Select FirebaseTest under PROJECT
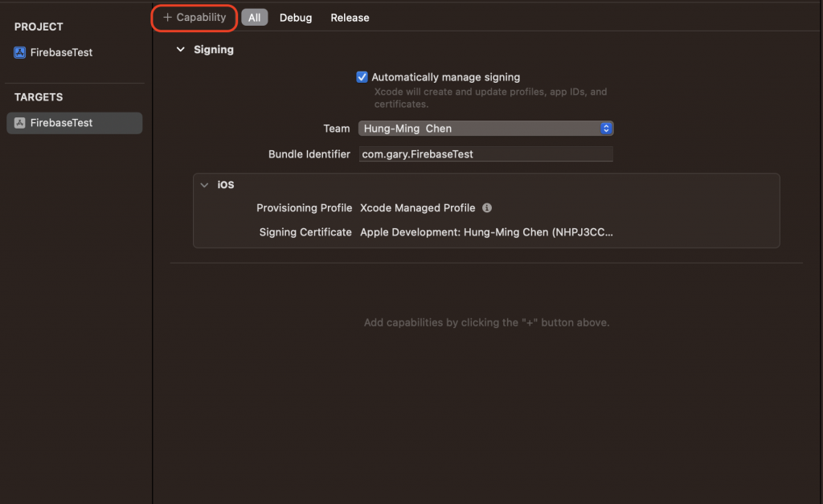Viewport: 823px width, 504px height. click(x=61, y=52)
